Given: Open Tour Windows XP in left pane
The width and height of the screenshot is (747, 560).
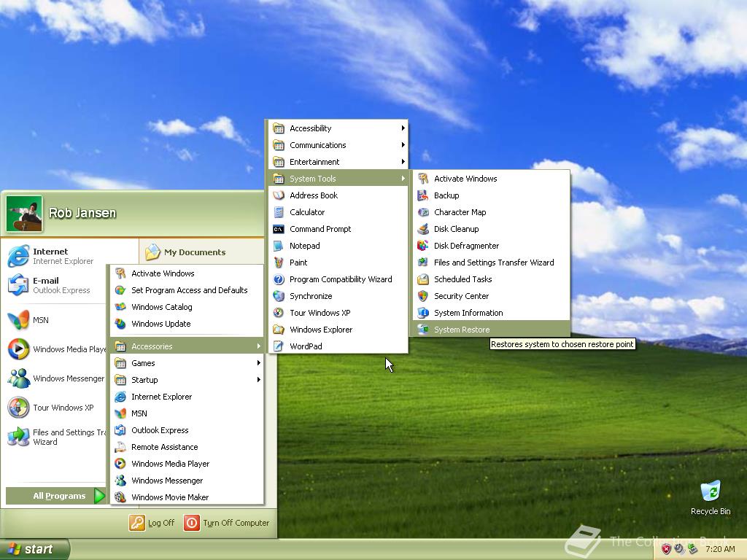Looking at the screenshot, I should [55, 408].
